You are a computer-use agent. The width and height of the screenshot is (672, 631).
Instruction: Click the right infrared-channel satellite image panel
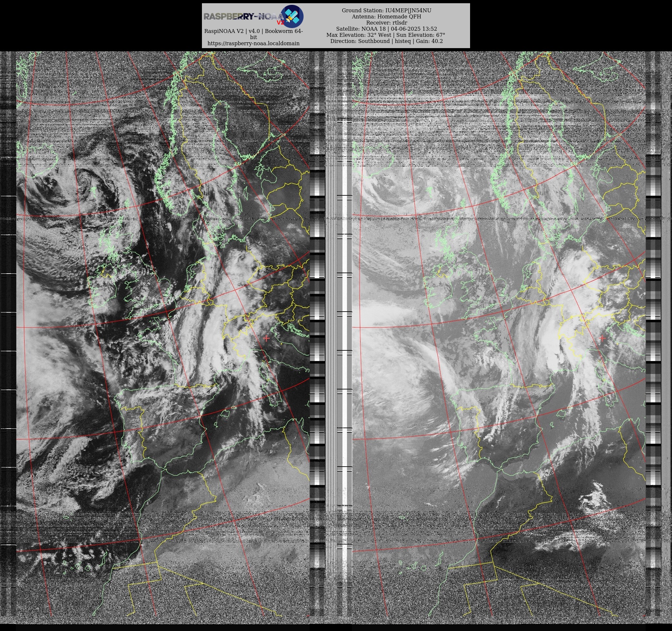499,338
